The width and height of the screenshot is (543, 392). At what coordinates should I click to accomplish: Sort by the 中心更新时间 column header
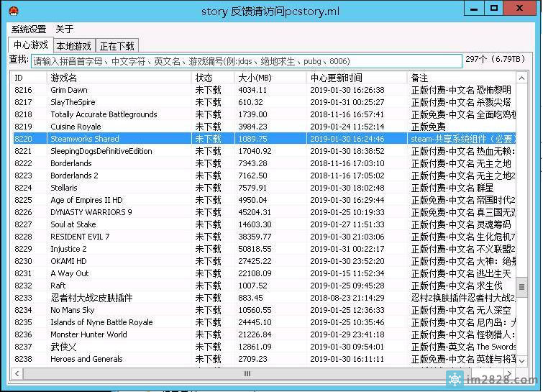[357, 78]
